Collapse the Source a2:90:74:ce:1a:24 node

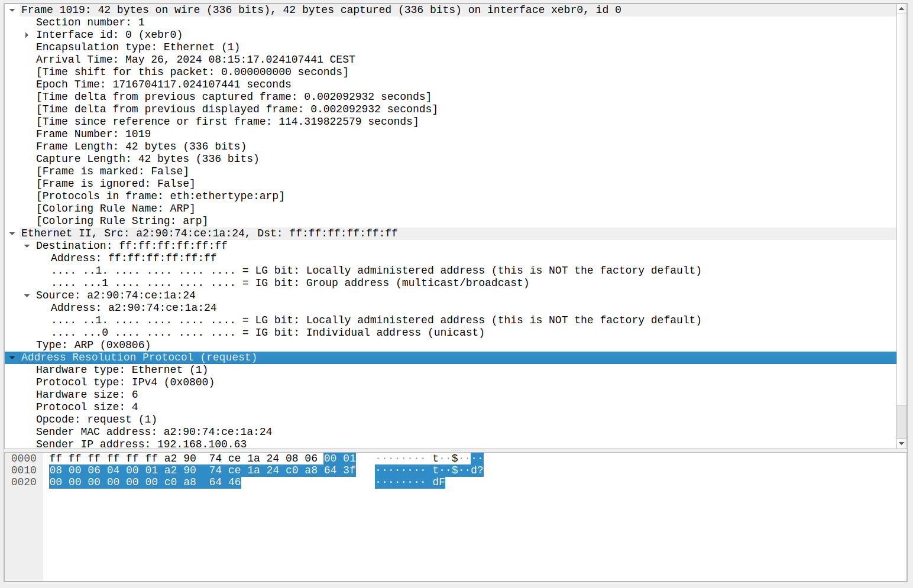(x=27, y=295)
